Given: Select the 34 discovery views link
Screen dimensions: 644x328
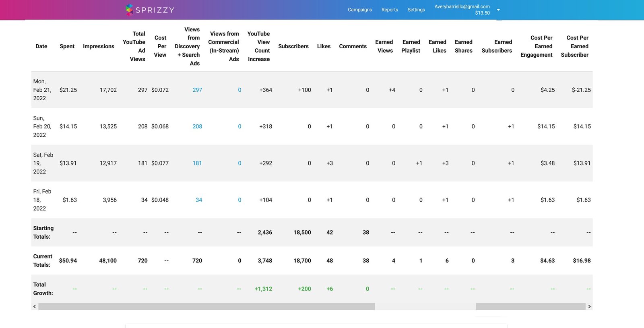Looking at the screenshot, I should 199,200.
